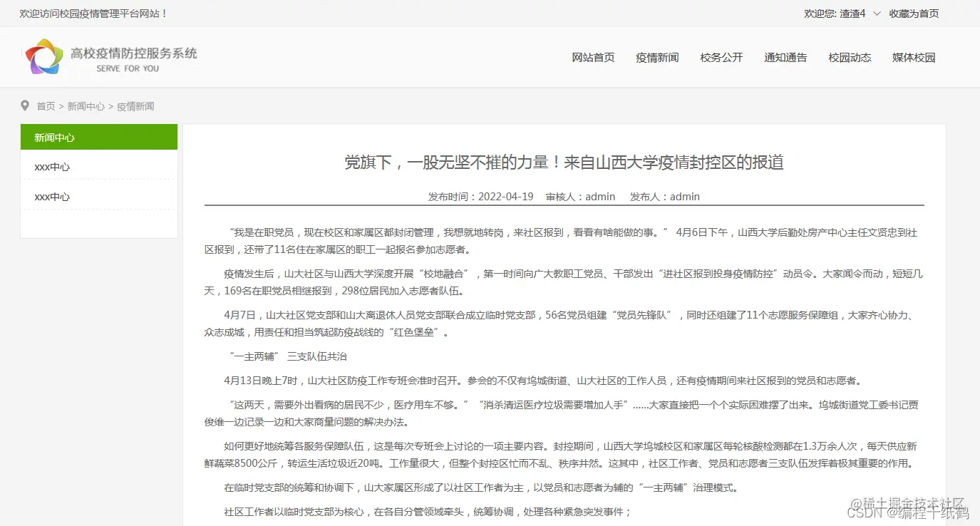Image resolution: width=980 pixels, height=526 pixels.
Task: Visit 媒体校园 navigation item
Action: click(x=914, y=58)
